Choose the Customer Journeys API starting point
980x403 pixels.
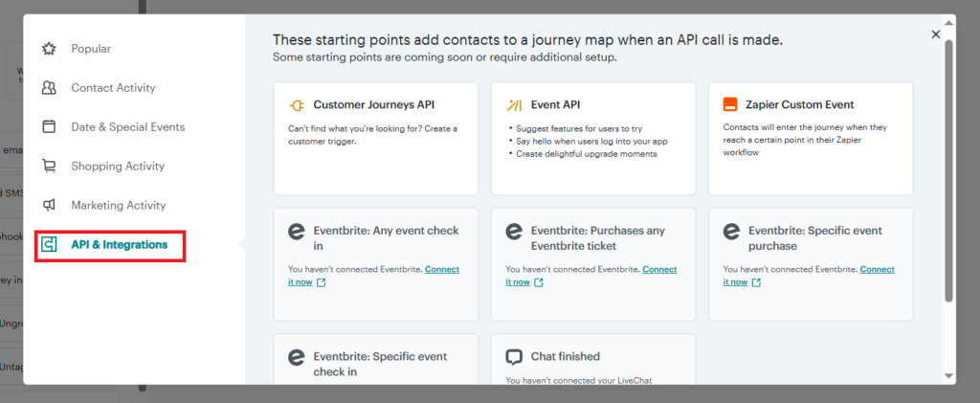375,138
